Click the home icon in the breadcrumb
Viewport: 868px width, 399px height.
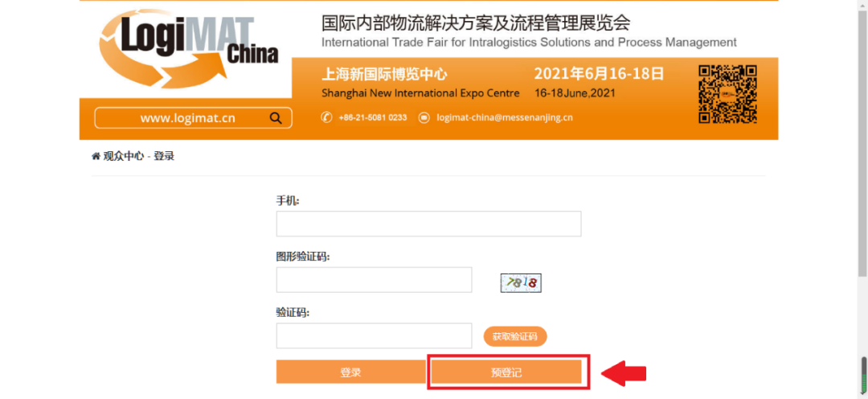coord(96,156)
